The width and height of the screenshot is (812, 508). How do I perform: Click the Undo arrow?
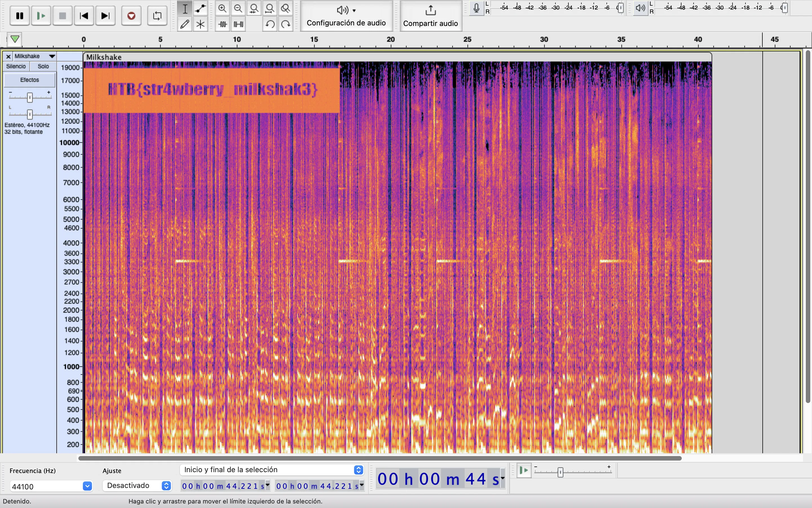point(270,24)
